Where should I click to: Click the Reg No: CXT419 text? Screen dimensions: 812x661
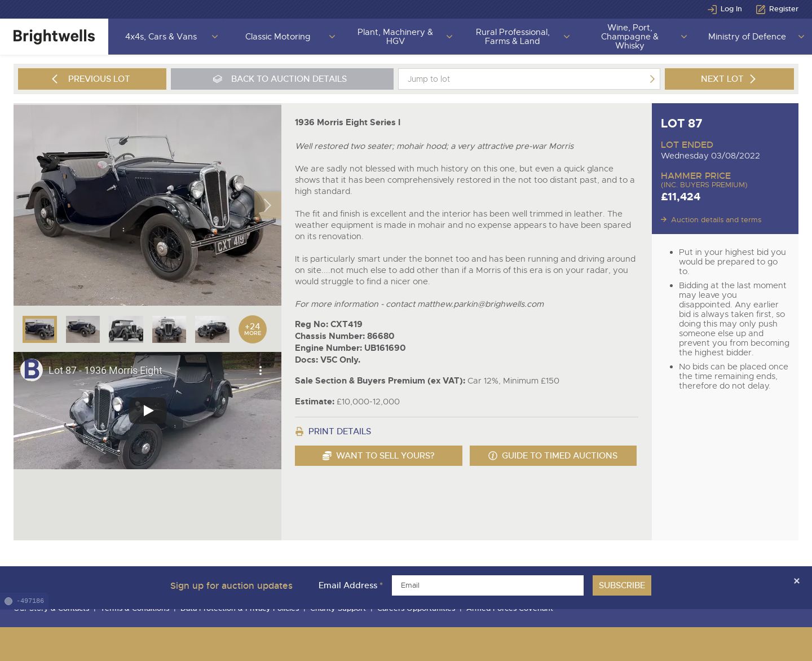pos(329,324)
